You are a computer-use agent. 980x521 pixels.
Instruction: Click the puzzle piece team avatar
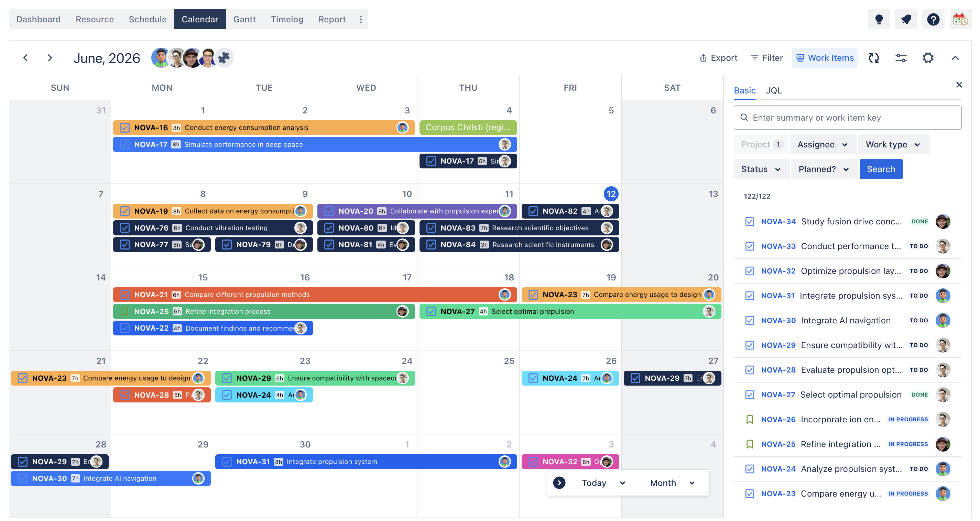coord(224,58)
